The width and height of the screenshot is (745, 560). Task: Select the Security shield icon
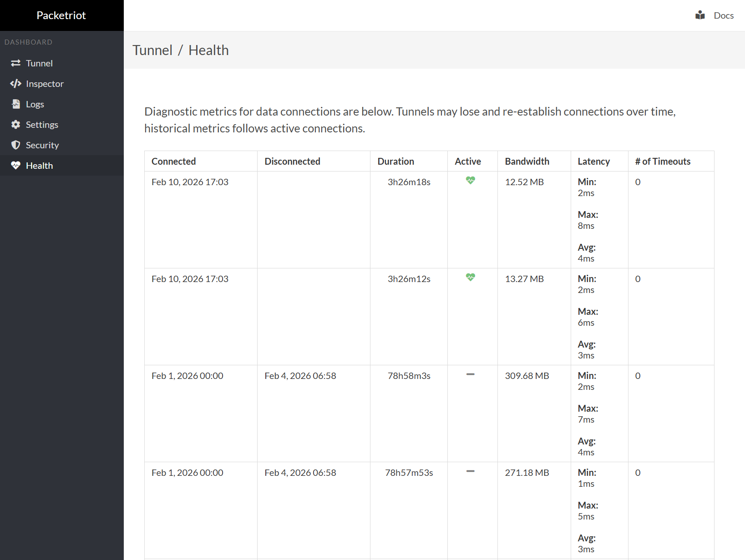point(15,145)
